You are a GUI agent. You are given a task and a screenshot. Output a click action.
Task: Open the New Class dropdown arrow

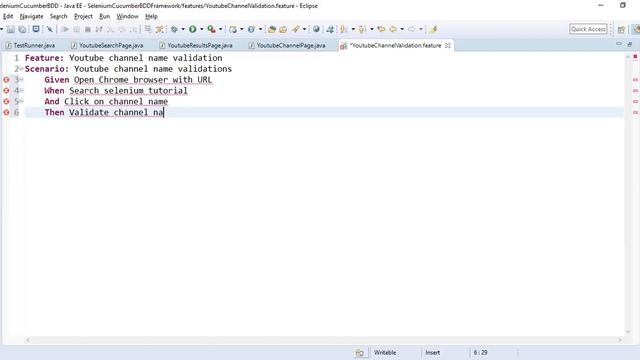pyautogui.click(x=260, y=29)
